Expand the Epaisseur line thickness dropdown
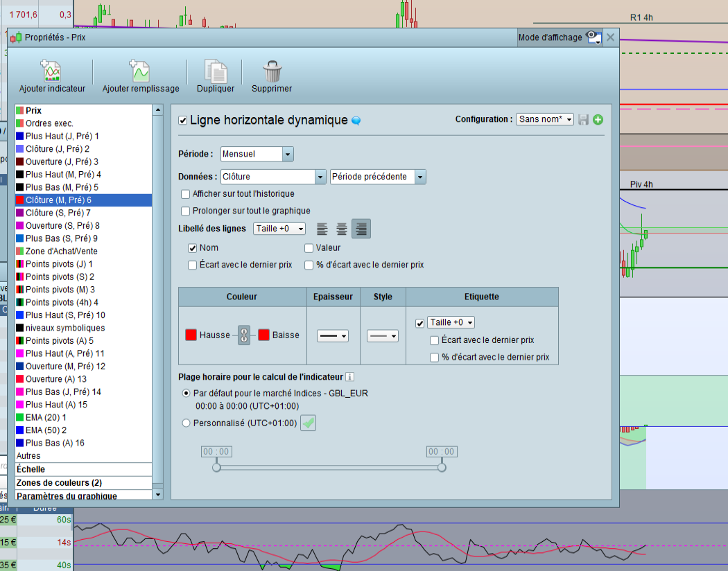Screen dimensions: 728x571 tap(333, 335)
